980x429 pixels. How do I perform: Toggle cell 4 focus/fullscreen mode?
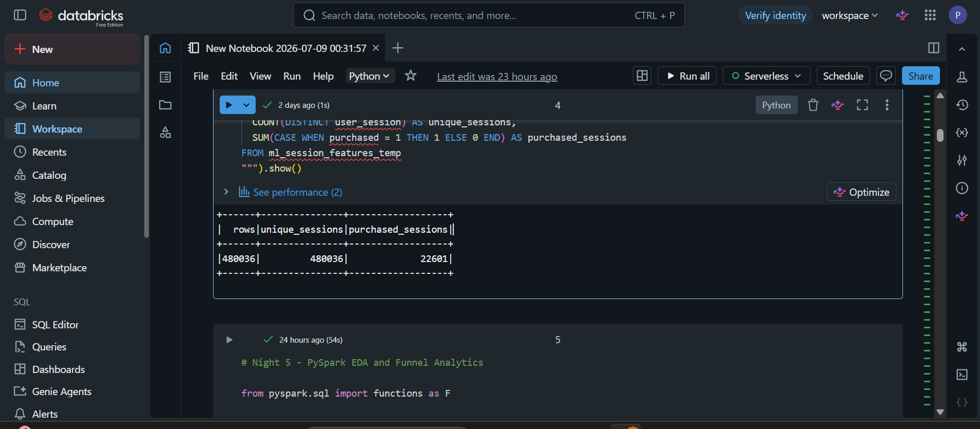(x=862, y=105)
